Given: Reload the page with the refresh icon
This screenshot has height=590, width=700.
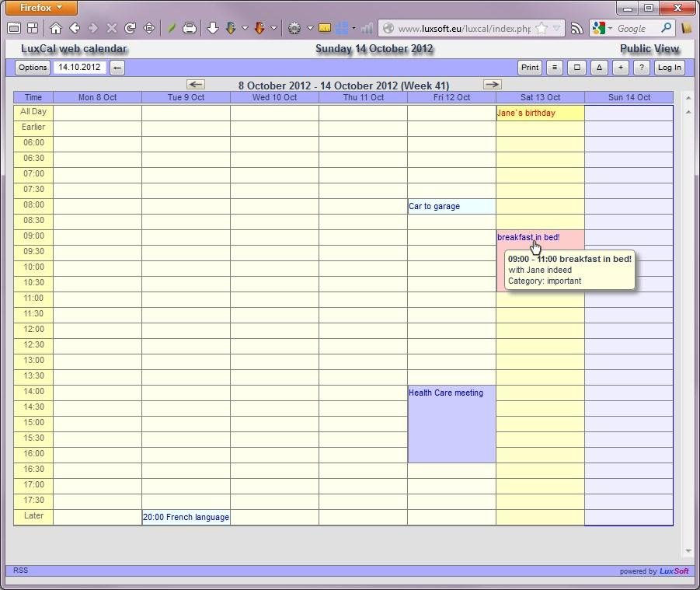Looking at the screenshot, I should [130, 28].
